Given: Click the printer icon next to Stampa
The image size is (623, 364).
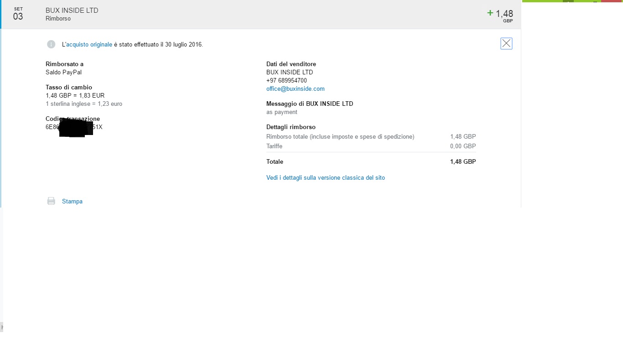Looking at the screenshot, I should [x=51, y=201].
